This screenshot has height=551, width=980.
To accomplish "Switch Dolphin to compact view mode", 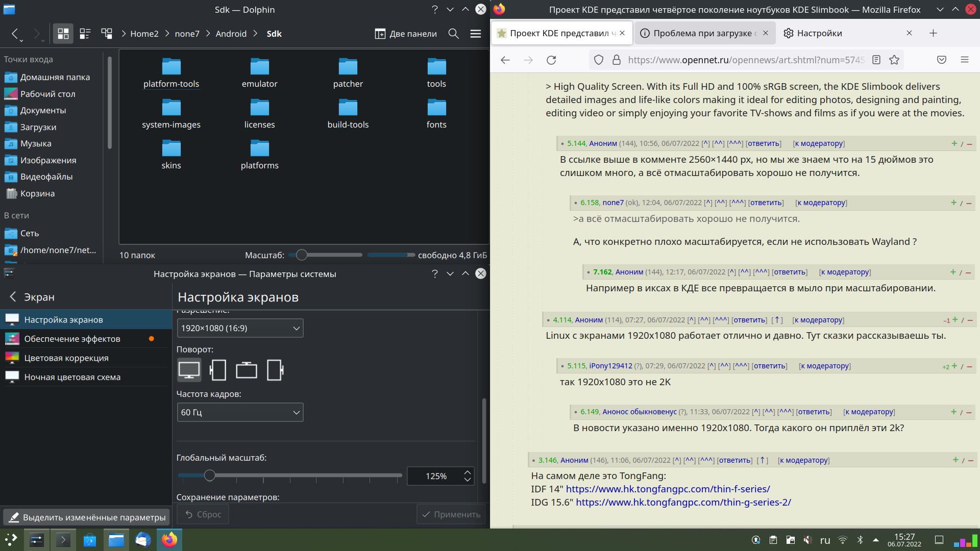I will pos(85,34).
